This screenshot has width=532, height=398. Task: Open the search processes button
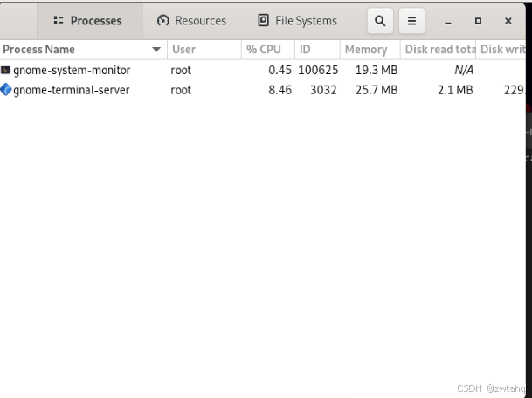(380, 21)
